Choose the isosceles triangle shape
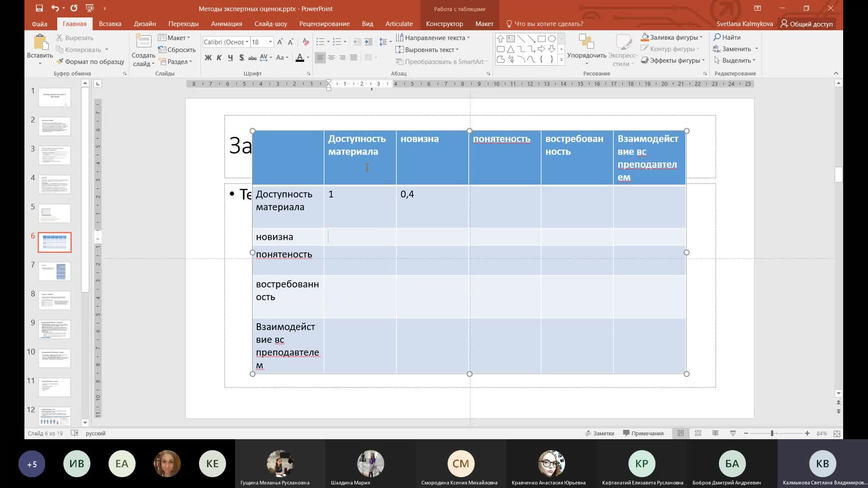Viewport: 868px width, 488px height. pyautogui.click(x=511, y=49)
